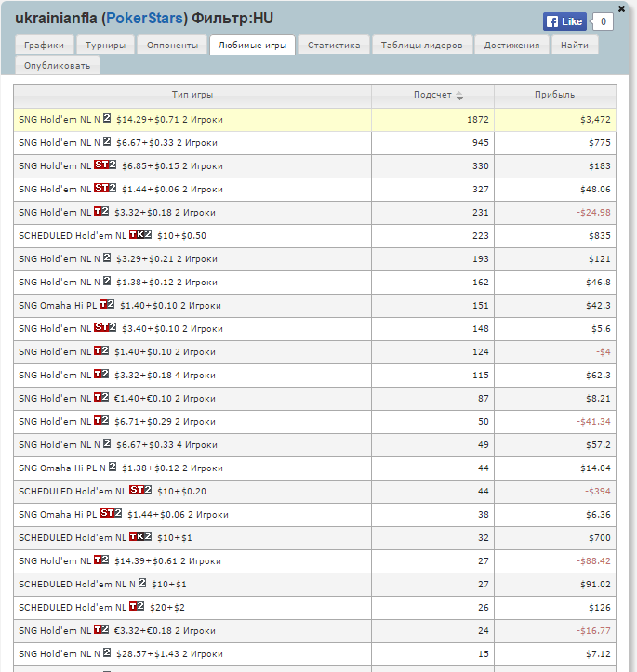Image resolution: width=637 pixels, height=672 pixels.
Task: Select the profit value $700
Action: pos(599,538)
